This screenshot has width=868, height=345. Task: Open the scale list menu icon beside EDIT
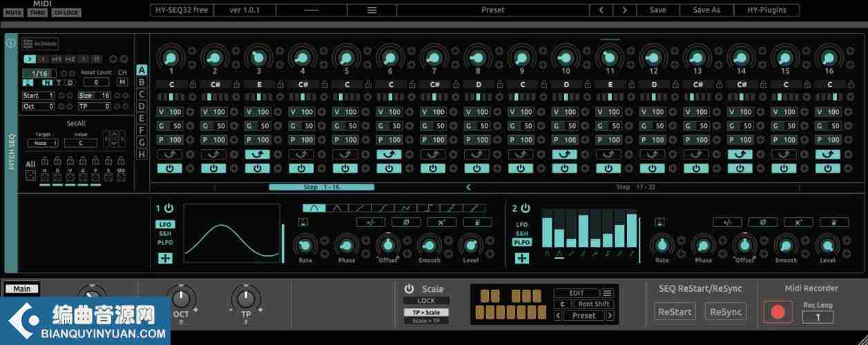(x=607, y=293)
